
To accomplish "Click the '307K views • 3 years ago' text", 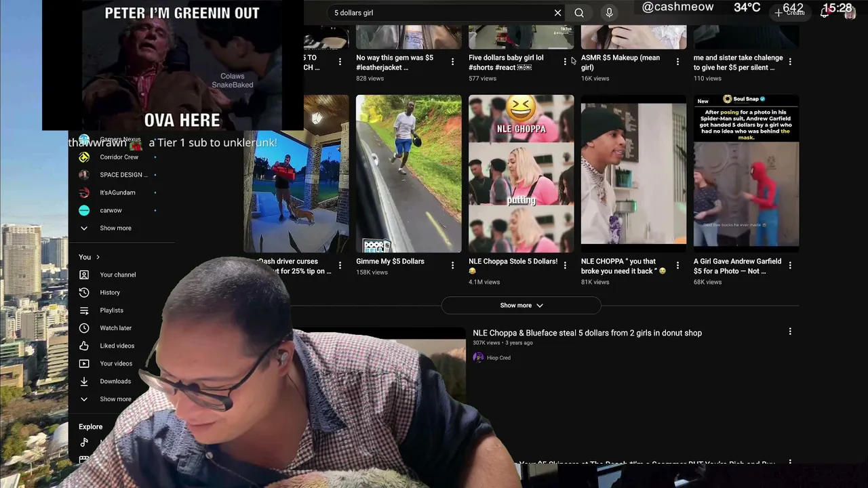I will (x=502, y=343).
